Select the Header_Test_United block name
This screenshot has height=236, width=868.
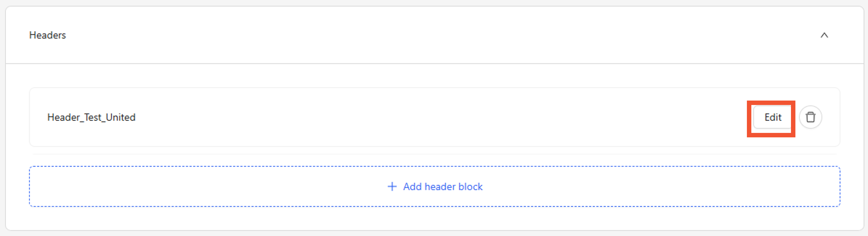(91, 117)
